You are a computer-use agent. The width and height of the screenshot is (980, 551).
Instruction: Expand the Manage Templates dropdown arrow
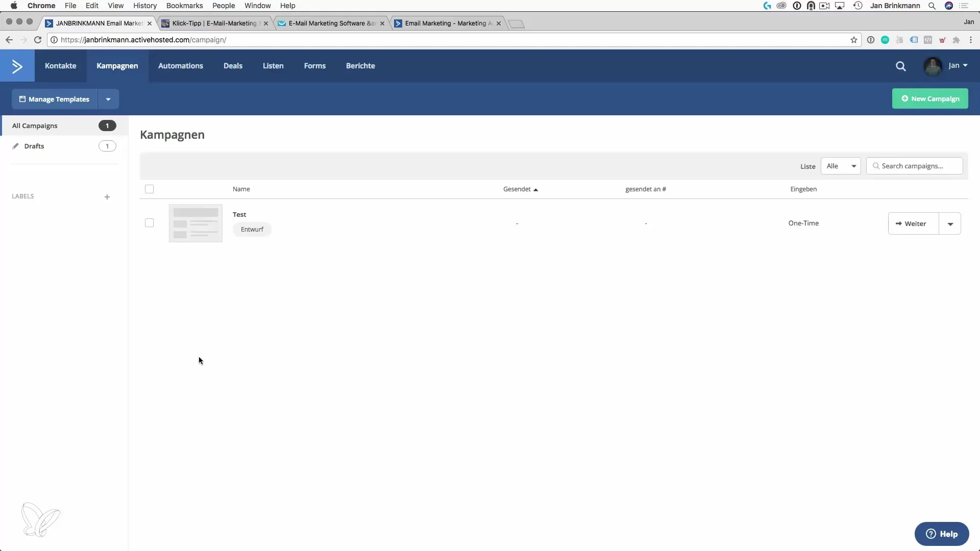tap(108, 99)
